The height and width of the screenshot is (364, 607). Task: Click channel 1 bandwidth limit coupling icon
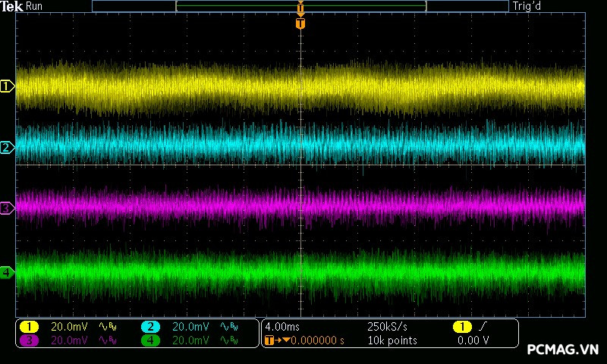pyautogui.click(x=107, y=327)
